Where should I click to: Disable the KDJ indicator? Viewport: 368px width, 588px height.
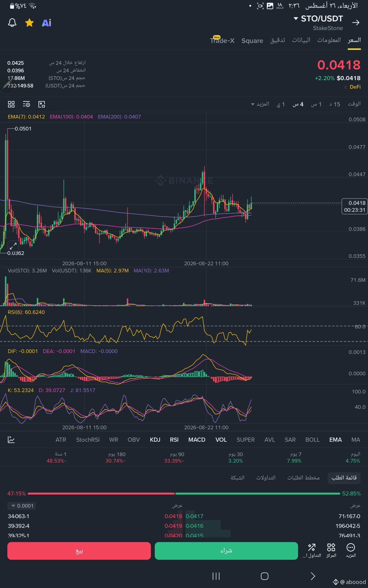(155, 440)
